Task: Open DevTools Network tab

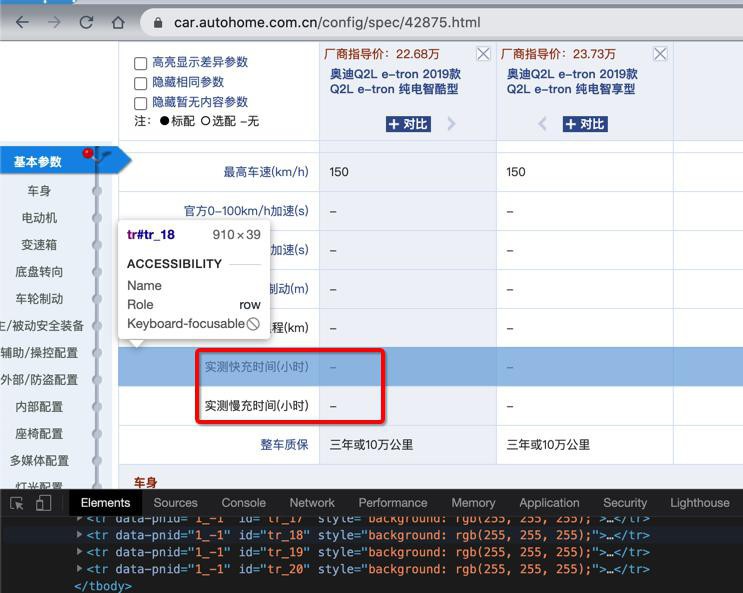Action: [312, 503]
